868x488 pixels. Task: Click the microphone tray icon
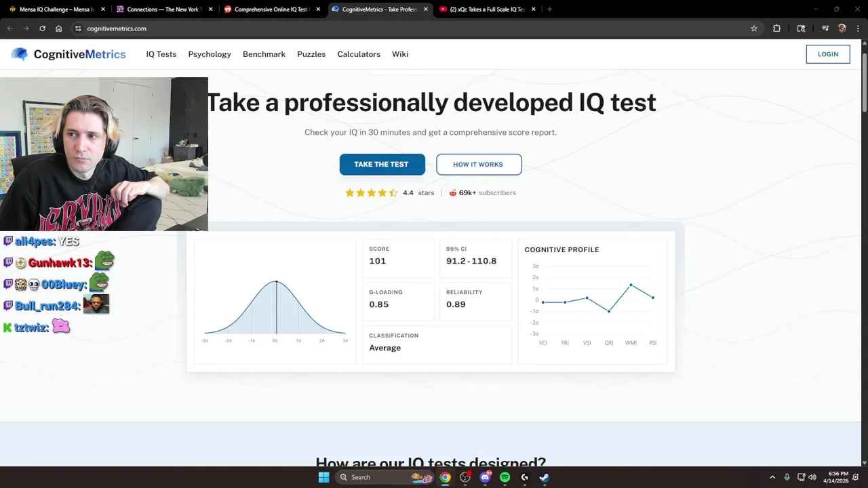pos(787,477)
